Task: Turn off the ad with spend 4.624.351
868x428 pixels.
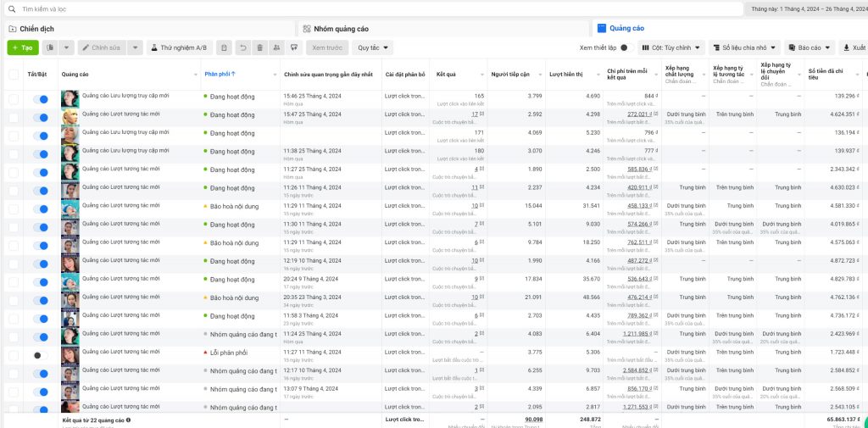Action: (x=41, y=118)
